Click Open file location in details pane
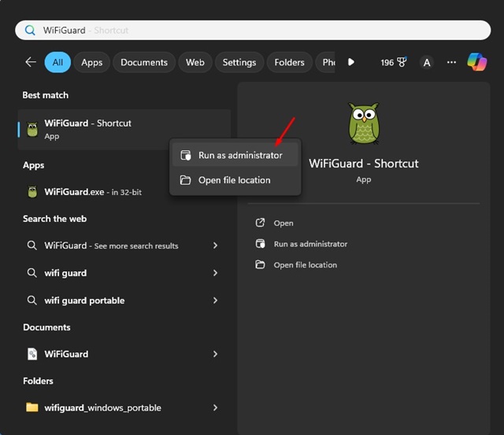The width and height of the screenshot is (504, 435). 305,265
